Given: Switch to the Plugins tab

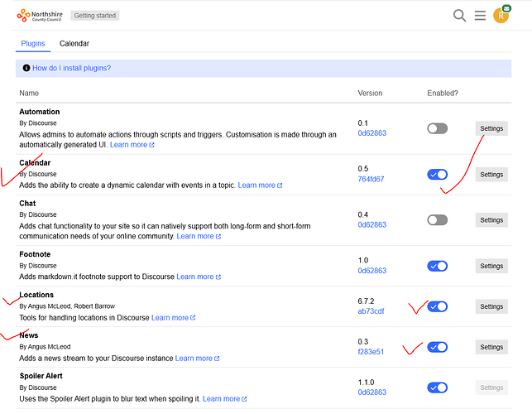Looking at the screenshot, I should (x=33, y=44).
